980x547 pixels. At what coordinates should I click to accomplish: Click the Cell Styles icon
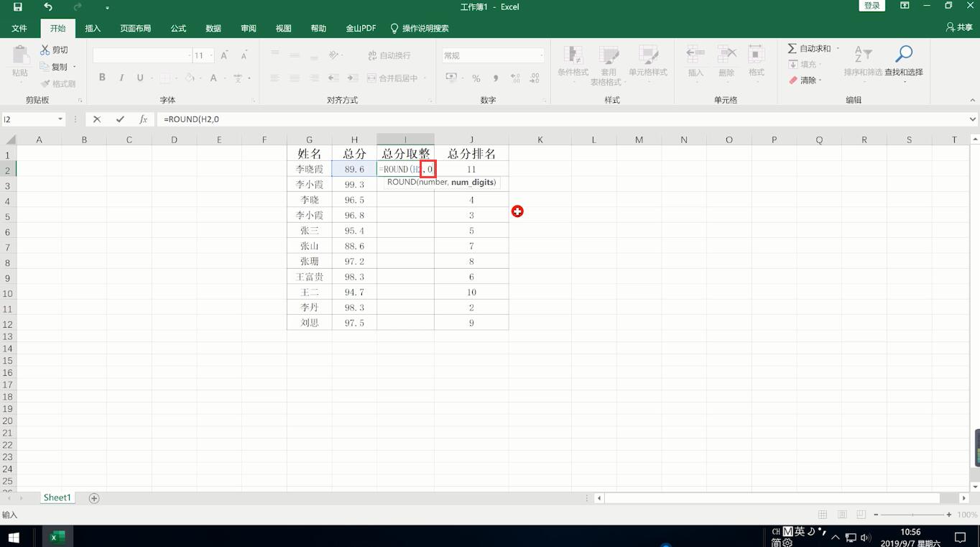(x=648, y=56)
